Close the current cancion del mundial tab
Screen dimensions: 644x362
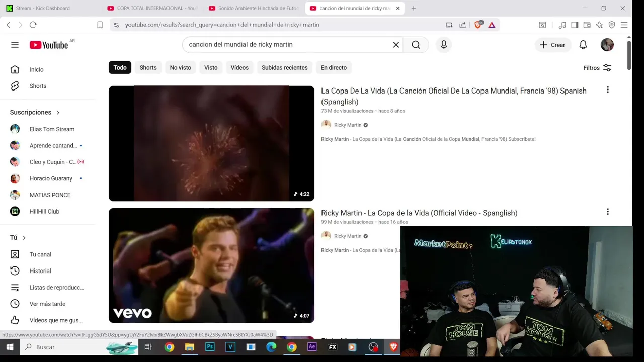click(398, 8)
